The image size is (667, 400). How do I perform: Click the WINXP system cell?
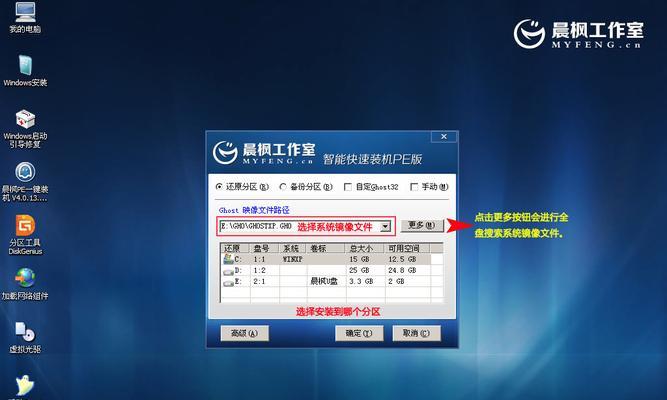point(293,259)
